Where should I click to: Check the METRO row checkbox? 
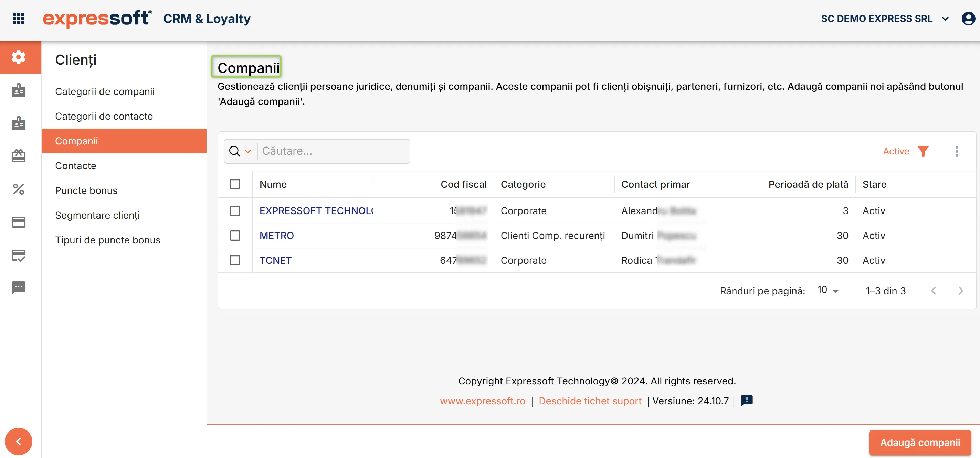[235, 236]
